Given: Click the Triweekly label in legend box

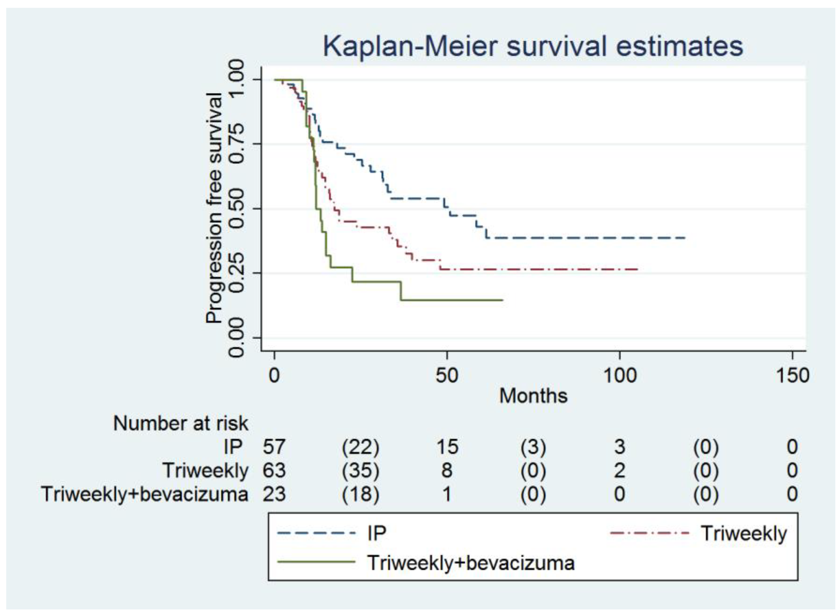Looking at the screenshot, I should (x=744, y=533).
